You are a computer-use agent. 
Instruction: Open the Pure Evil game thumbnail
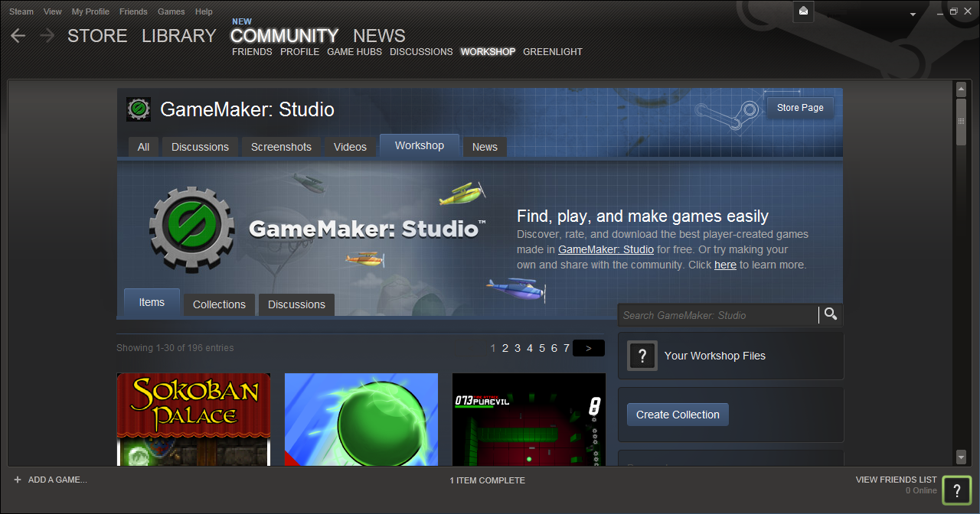(529, 419)
